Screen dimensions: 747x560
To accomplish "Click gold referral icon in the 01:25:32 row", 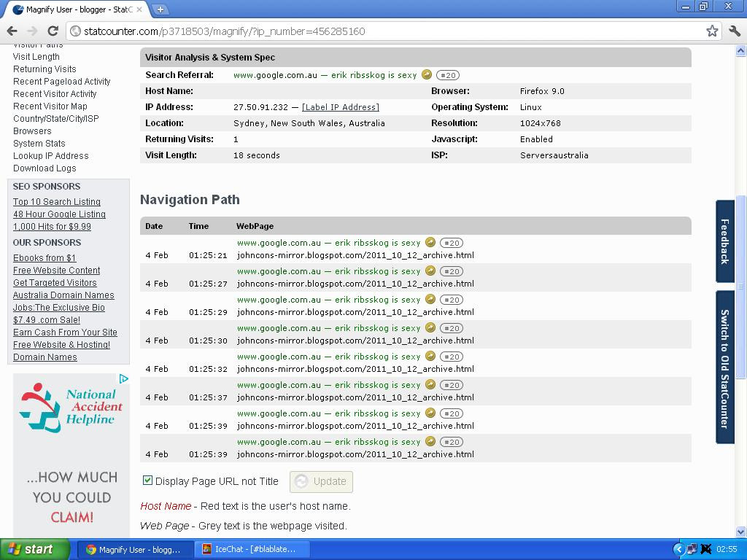I will (430, 356).
